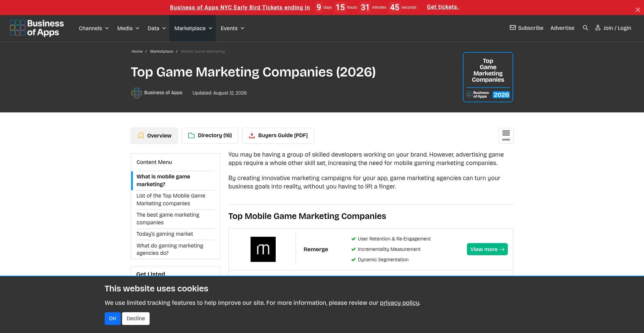Expand the Events dropdown menu
The height and width of the screenshot is (333, 644).
(232, 28)
